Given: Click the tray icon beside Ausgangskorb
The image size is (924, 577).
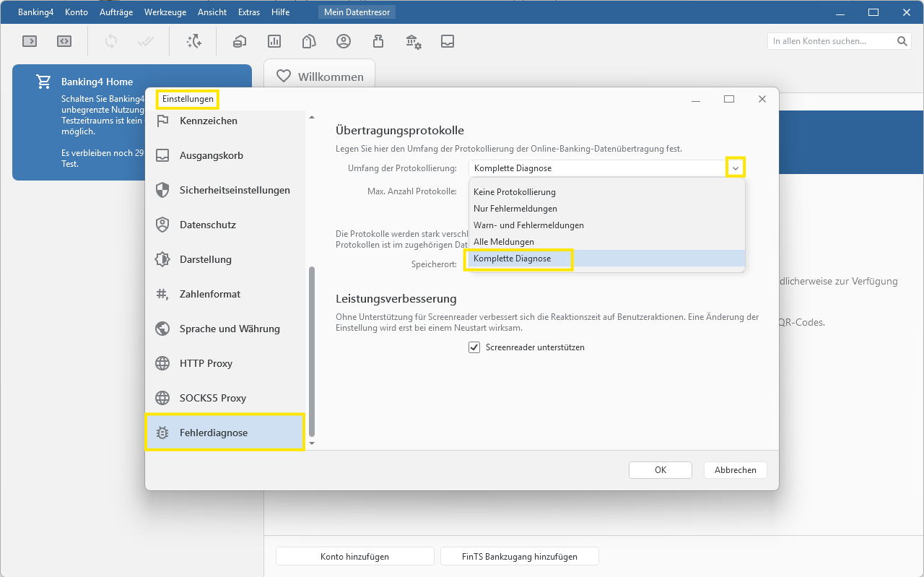Looking at the screenshot, I should point(163,155).
